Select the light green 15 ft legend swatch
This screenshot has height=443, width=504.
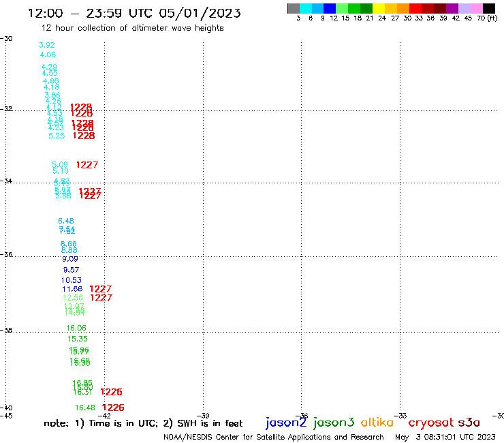[x=342, y=8]
